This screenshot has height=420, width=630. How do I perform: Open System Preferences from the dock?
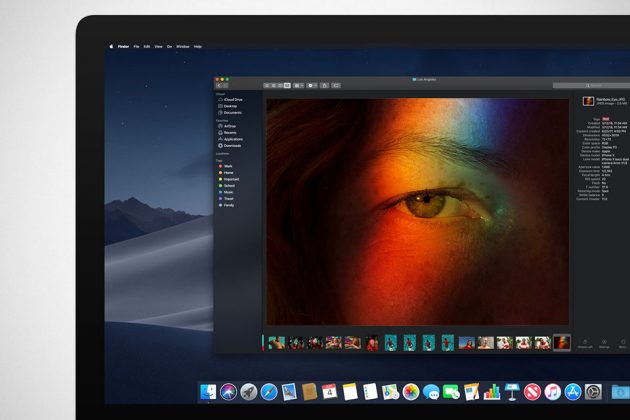pos(593,392)
